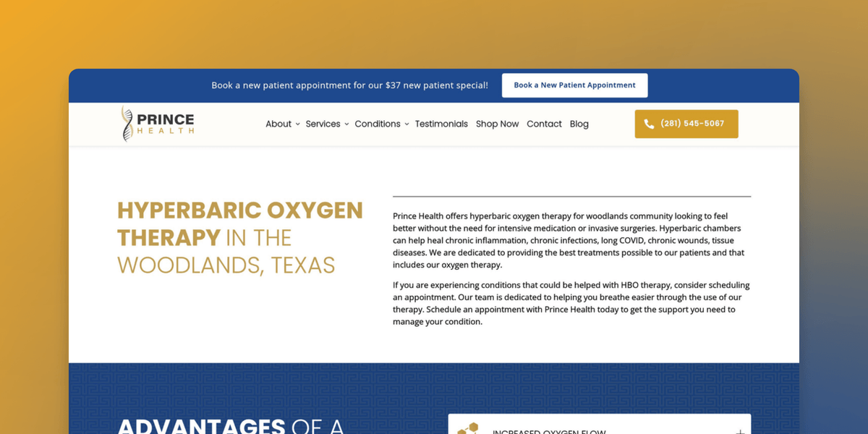Click the Conditions nav label

[377, 124]
